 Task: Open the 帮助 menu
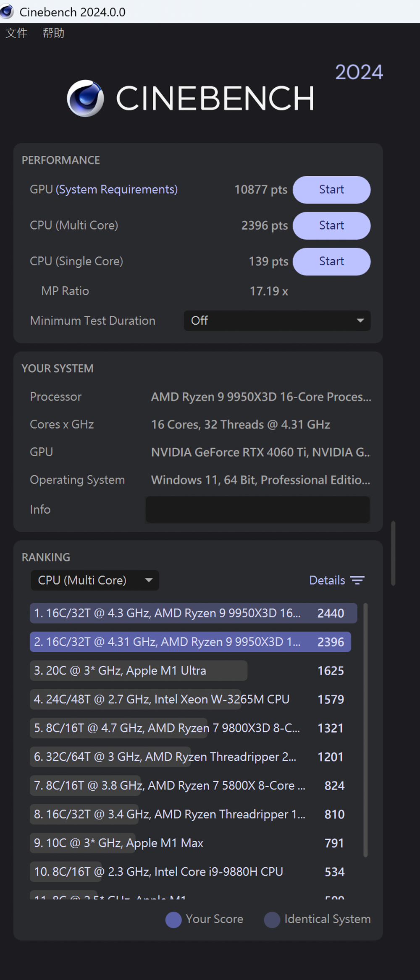(x=53, y=33)
